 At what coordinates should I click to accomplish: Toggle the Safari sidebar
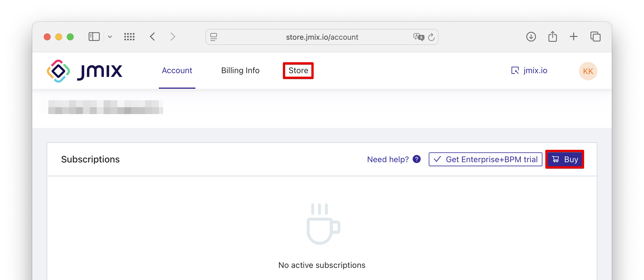pos(94,36)
